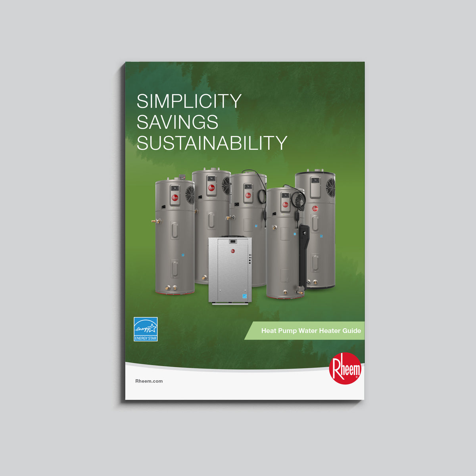Click the Heat Pump Water Heater Guide banner
Screen dimensions: 476x476
point(305,330)
